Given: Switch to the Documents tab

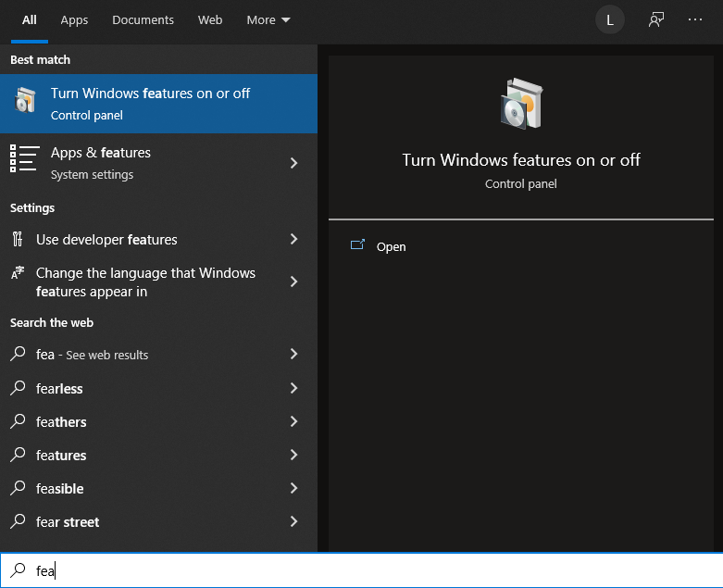Looking at the screenshot, I should (143, 19).
